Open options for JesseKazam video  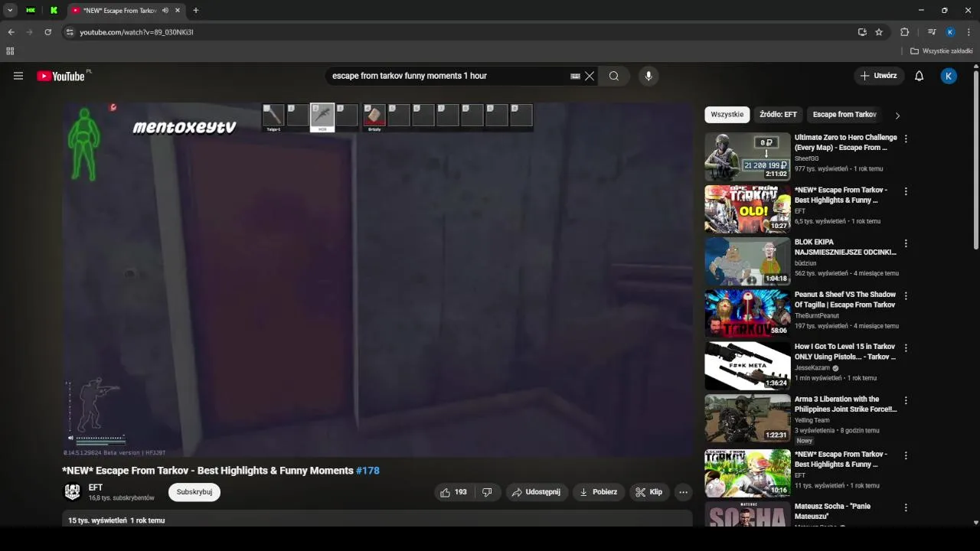click(x=906, y=348)
